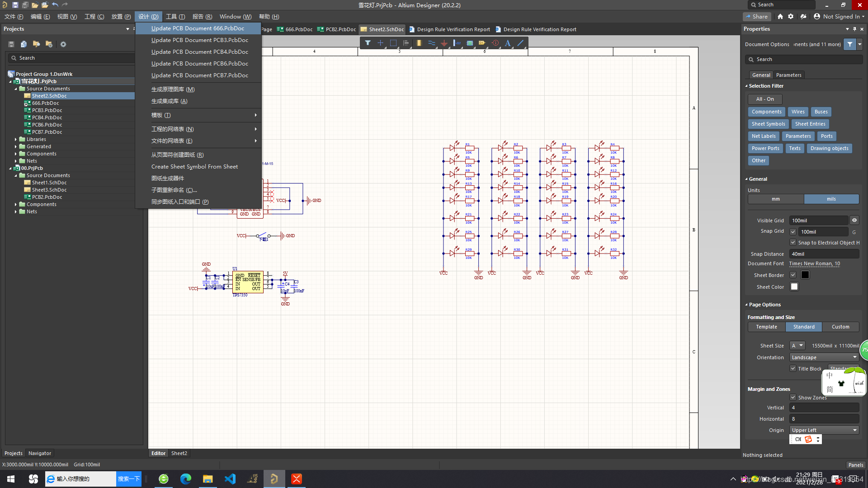
Task: Click the Sheet Border black color swatch
Action: click(x=805, y=275)
